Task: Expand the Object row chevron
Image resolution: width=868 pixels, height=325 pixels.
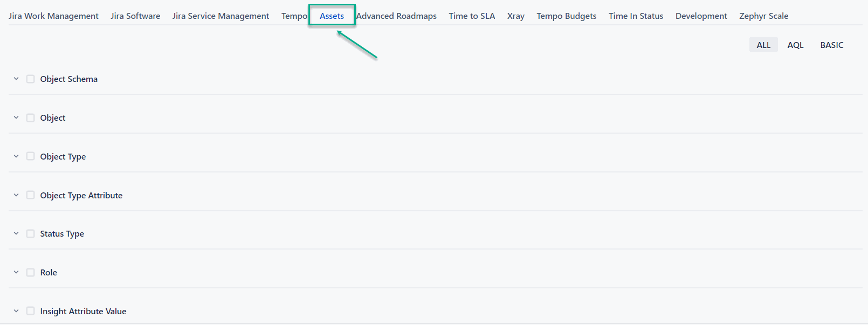Action: pyautogui.click(x=16, y=117)
